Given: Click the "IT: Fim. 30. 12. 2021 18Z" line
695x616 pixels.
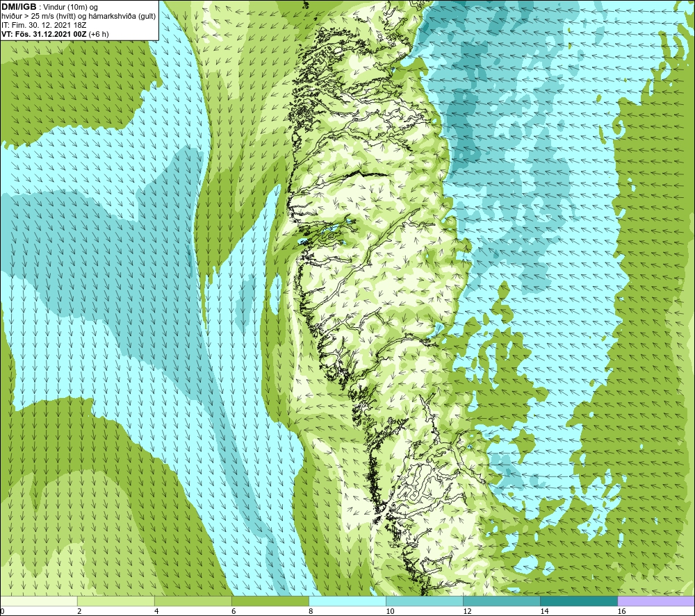Looking at the screenshot, I should pyautogui.click(x=44, y=25).
